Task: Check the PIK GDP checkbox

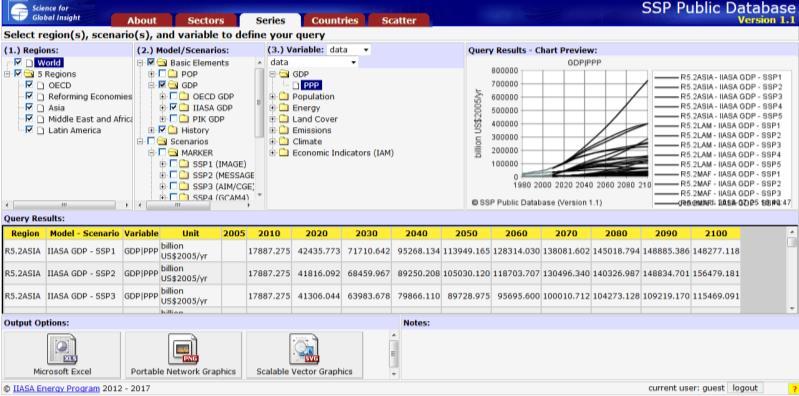Action: point(173,118)
